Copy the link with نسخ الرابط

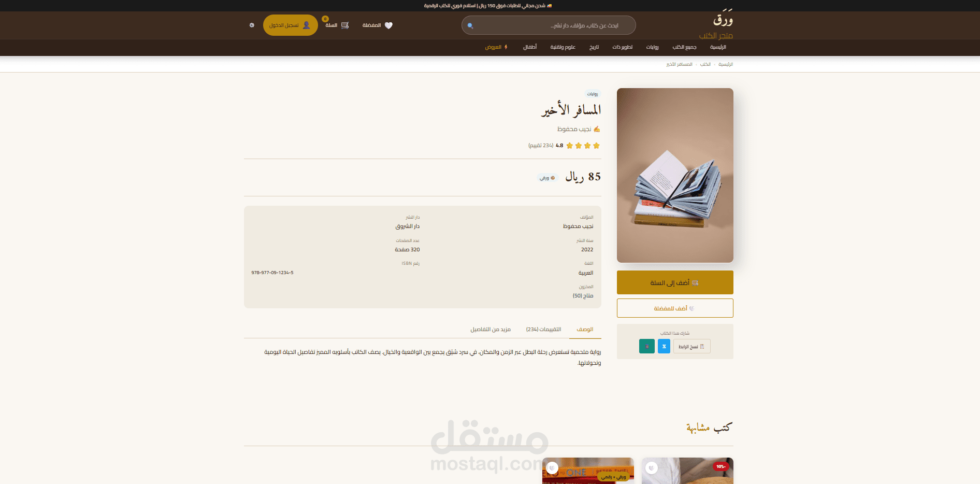point(692,346)
